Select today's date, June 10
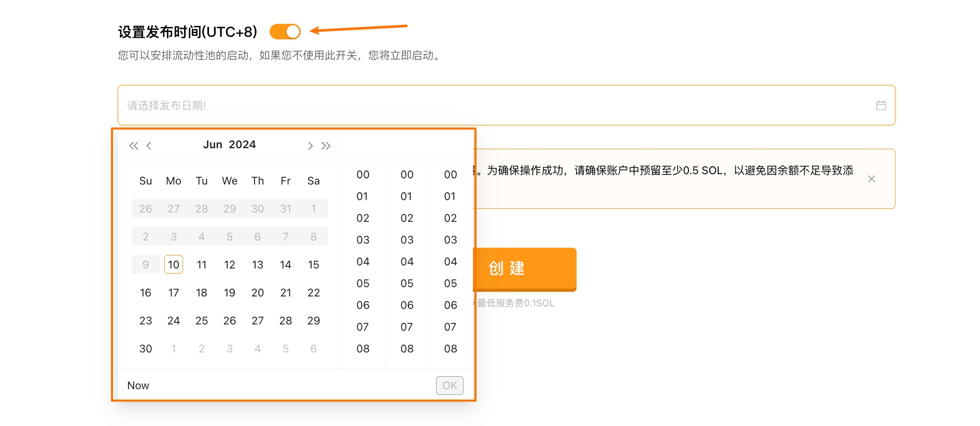 pyautogui.click(x=174, y=265)
